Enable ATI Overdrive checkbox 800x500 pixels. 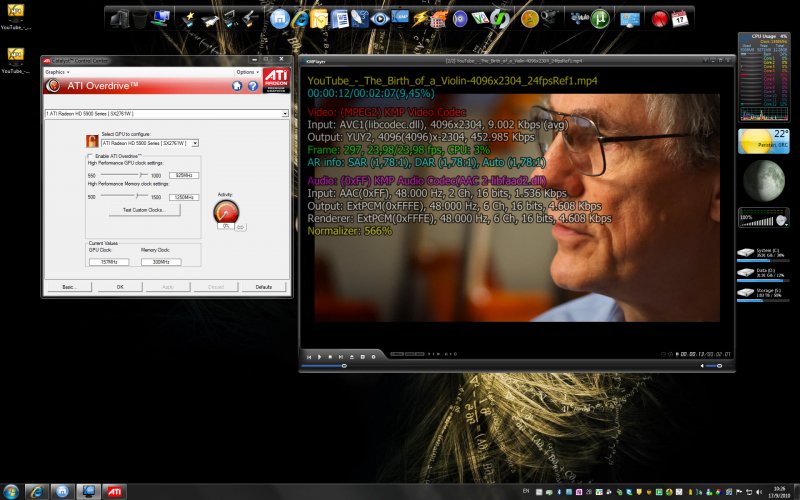90,156
